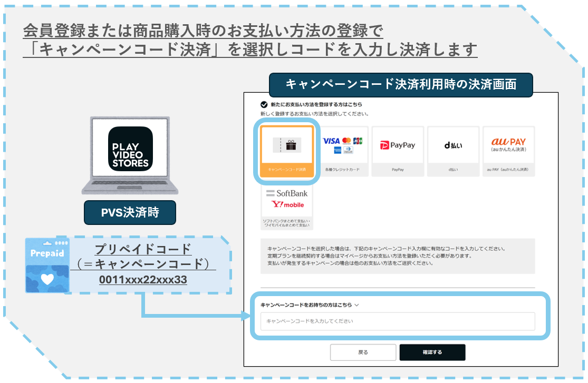Click the prepaid code 0011xxx22xxx33 text

pos(143,280)
